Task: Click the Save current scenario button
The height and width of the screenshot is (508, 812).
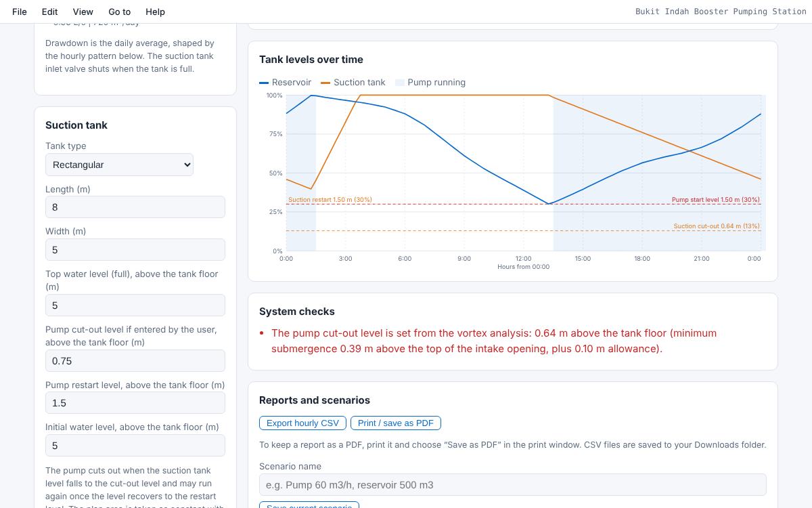Action: [x=309, y=505]
